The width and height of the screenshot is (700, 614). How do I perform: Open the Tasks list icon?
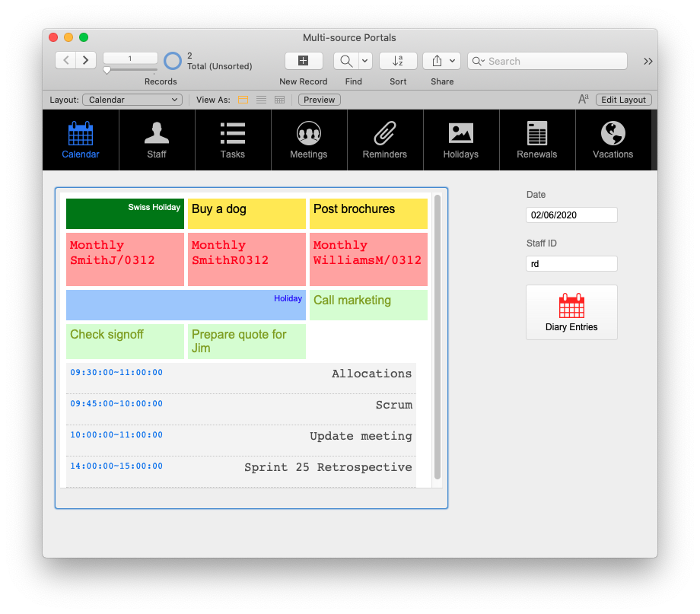[x=233, y=133]
